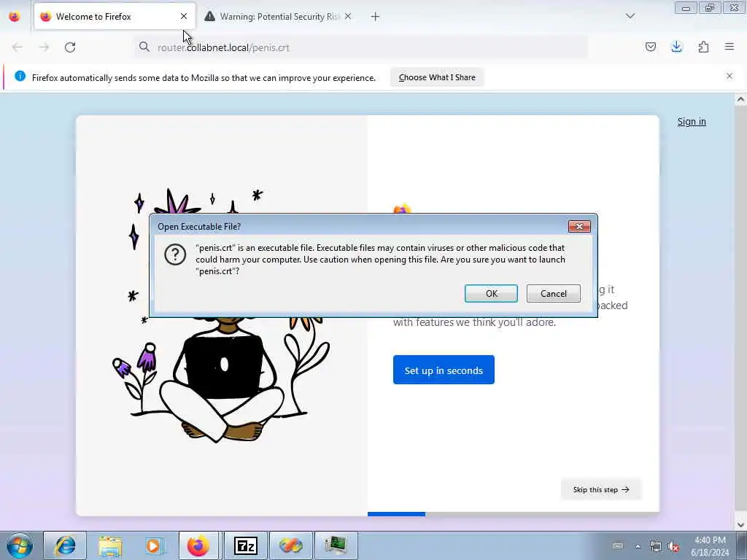Screen dimensions: 747x560
Task: Open 7-Zip from the taskbar
Action: point(246,545)
